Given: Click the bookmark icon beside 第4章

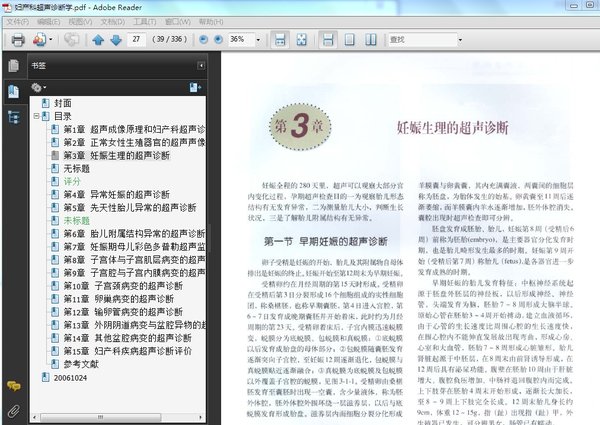Looking at the screenshot, I should 55,194.
